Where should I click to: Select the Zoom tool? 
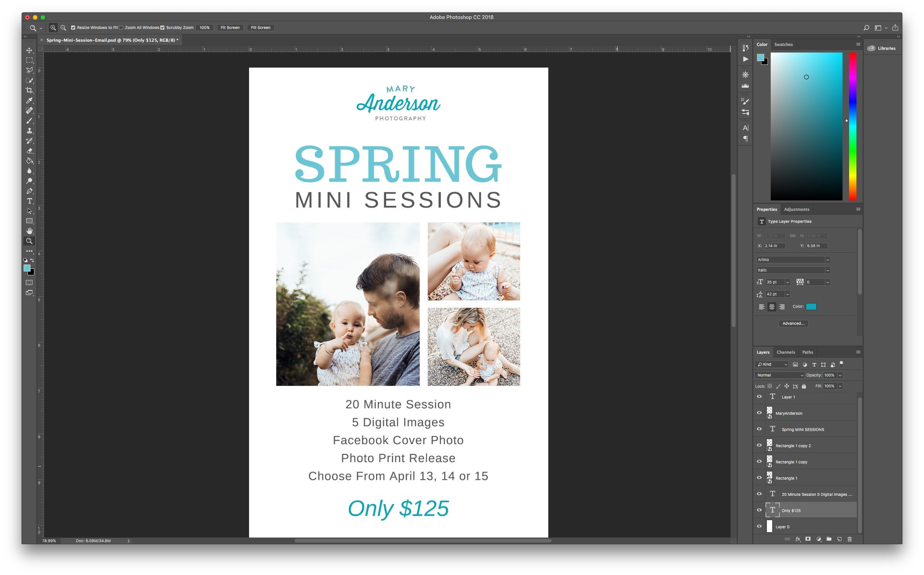click(30, 241)
